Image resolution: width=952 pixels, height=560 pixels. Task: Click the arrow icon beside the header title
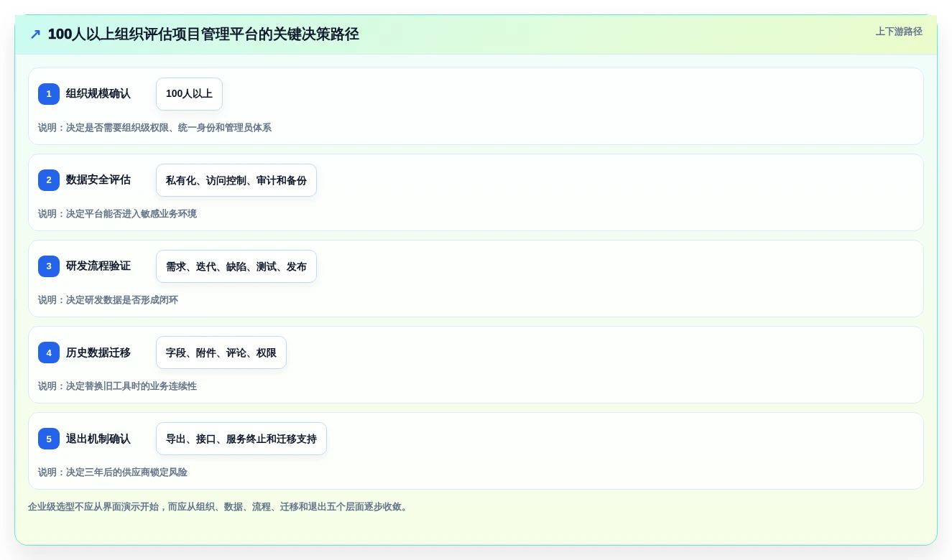pyautogui.click(x=35, y=34)
